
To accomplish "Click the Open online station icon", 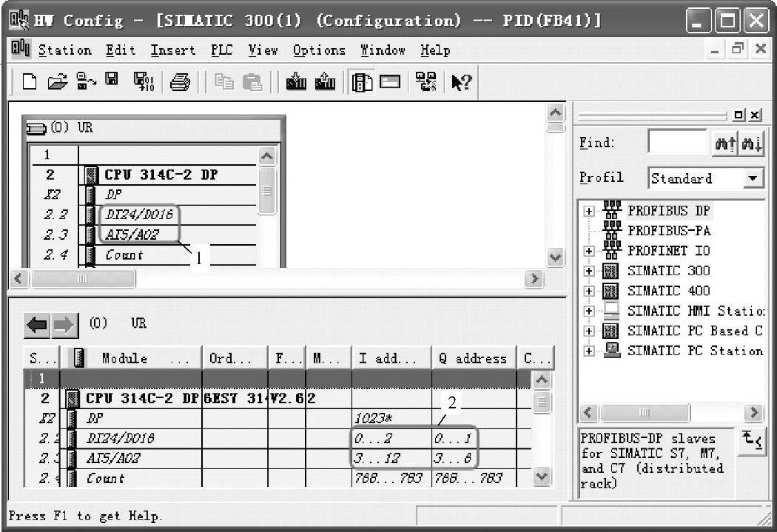I will tap(86, 81).
